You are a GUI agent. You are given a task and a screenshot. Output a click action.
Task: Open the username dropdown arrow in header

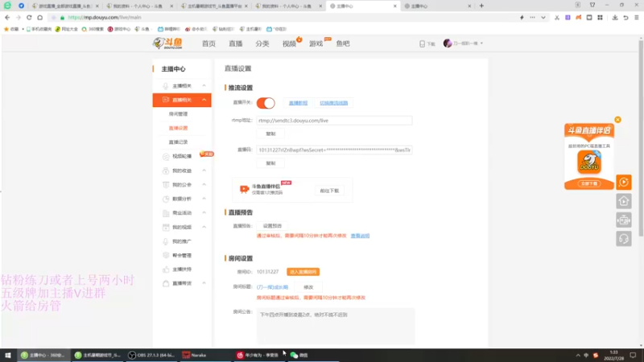click(481, 43)
